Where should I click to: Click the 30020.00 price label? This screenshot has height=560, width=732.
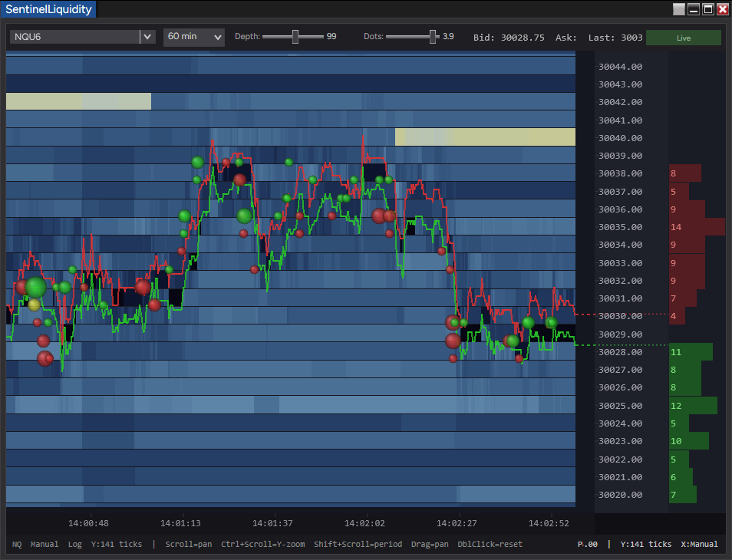click(x=620, y=495)
